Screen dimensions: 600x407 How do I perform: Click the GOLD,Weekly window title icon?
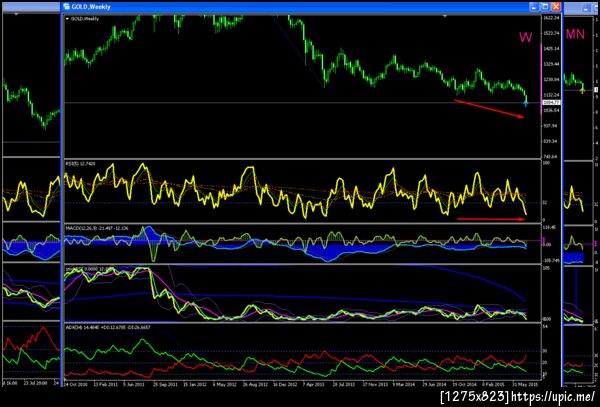67,7
